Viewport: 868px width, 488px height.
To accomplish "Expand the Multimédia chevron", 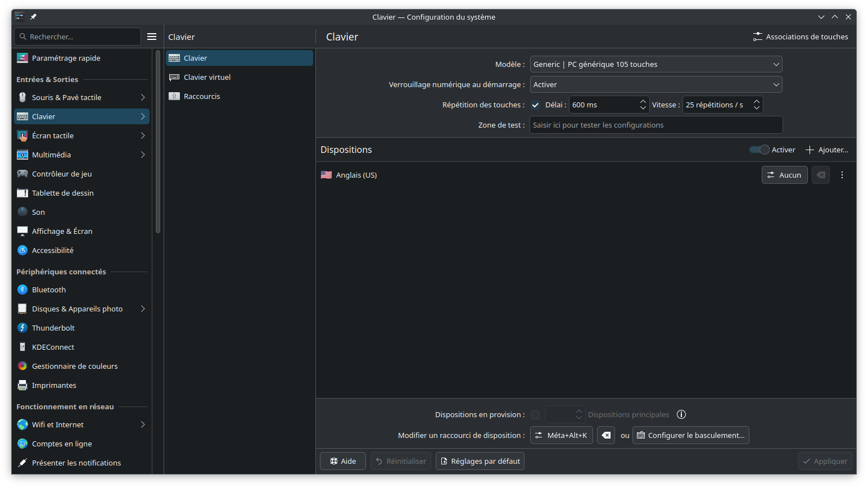I will 143,155.
